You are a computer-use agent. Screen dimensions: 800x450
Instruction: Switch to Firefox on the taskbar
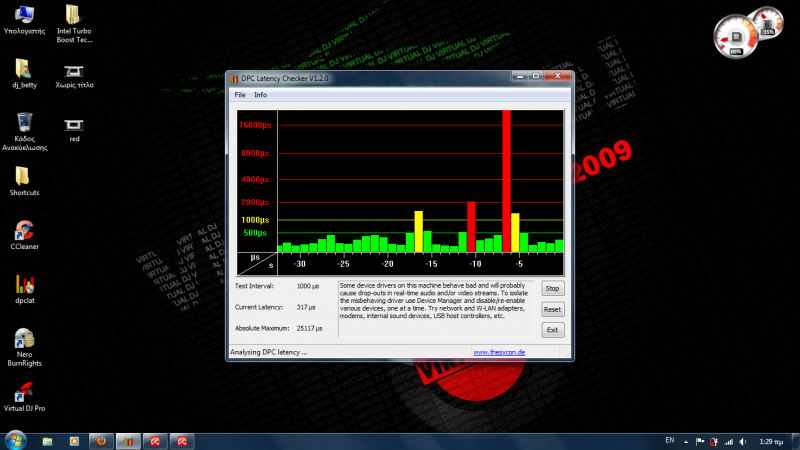point(101,441)
